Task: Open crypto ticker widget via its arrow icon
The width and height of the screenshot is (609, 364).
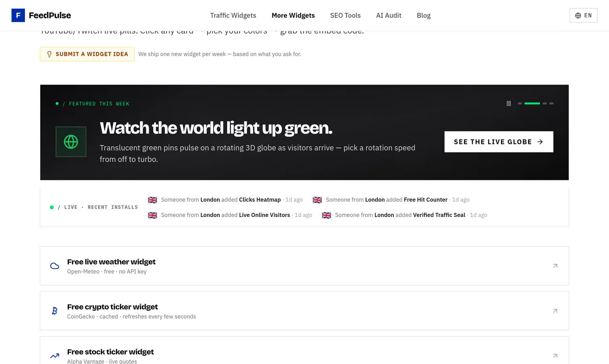Action: point(555,311)
